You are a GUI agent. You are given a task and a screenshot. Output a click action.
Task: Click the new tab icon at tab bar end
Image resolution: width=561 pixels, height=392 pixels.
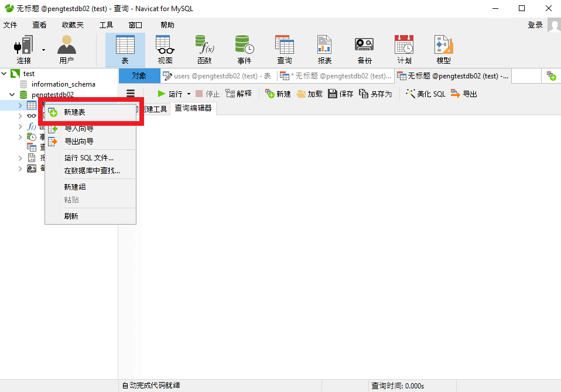pos(552,75)
